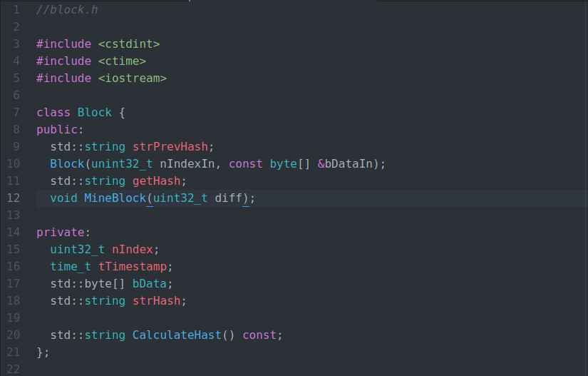The image size is (588, 376).
Task: Click <iostream> in the include line
Action: [133, 78]
